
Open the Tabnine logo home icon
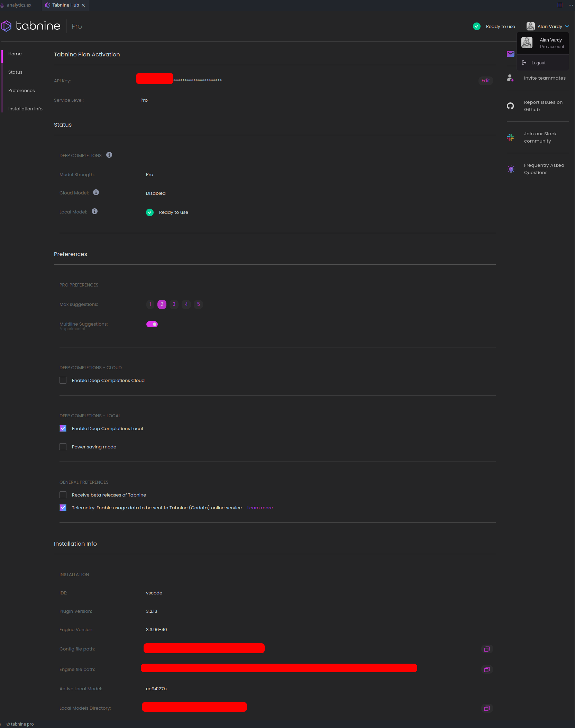click(7, 26)
